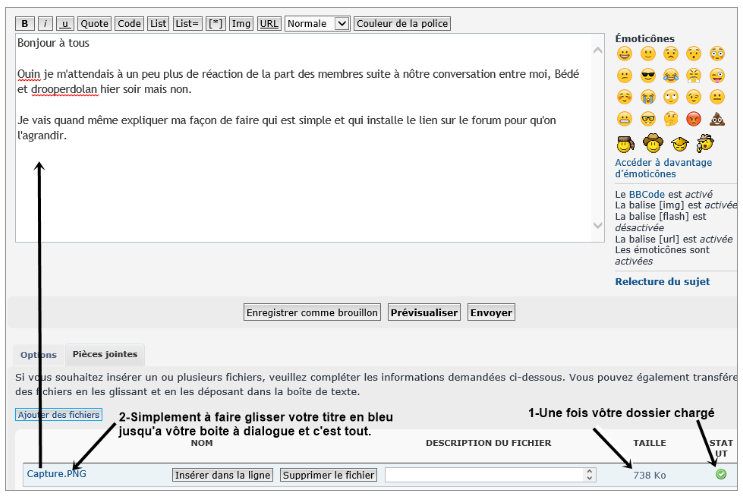
Task: Insert the cowboy hat smiley
Action: click(653, 143)
